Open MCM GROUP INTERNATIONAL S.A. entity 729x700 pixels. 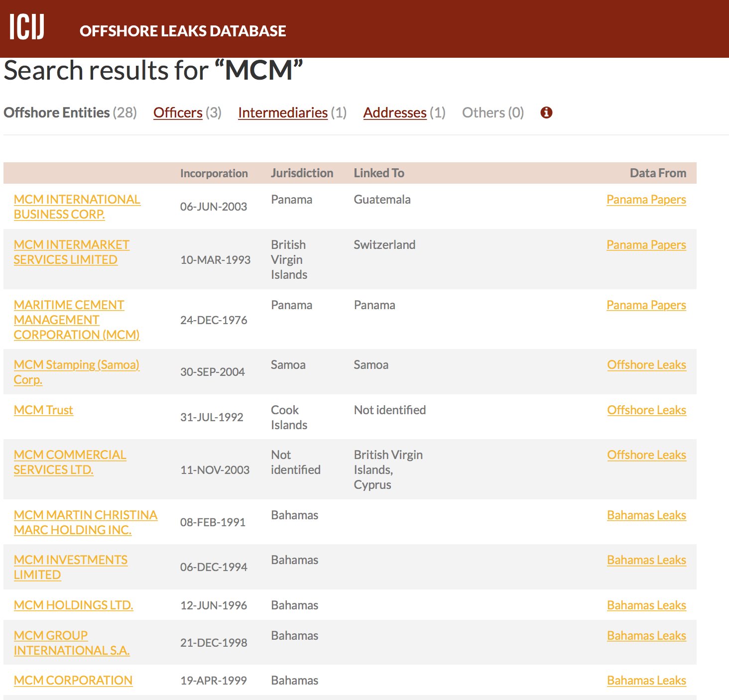pyautogui.click(x=72, y=643)
